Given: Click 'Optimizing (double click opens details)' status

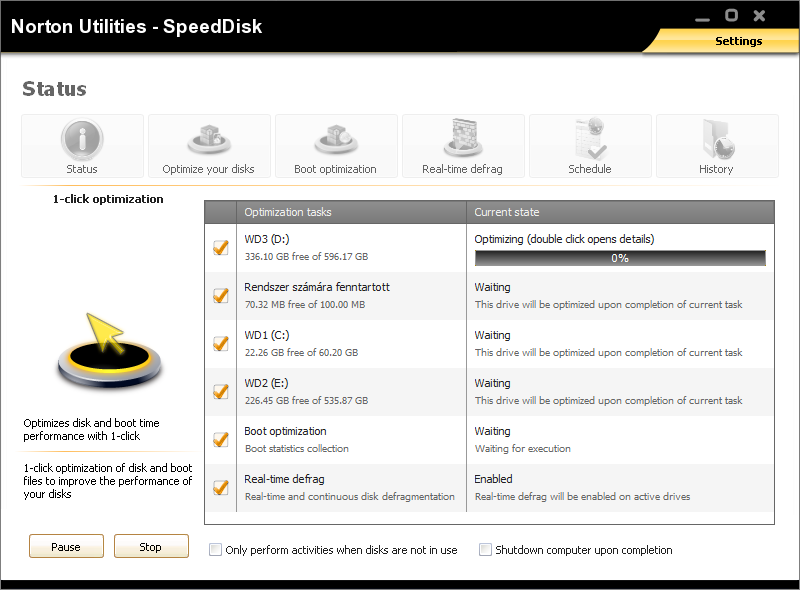Looking at the screenshot, I should pos(564,239).
